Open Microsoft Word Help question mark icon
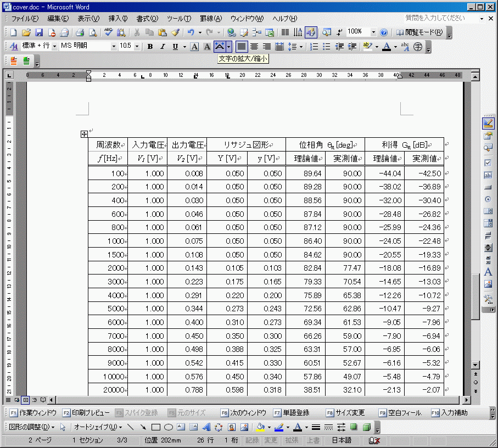This screenshot has width=498, height=448. 384,32
